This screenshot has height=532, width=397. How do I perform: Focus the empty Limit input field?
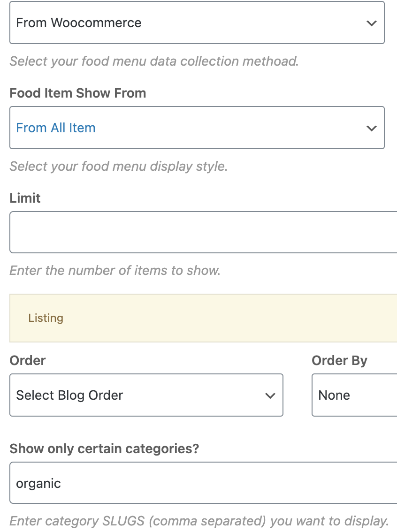pos(203,232)
